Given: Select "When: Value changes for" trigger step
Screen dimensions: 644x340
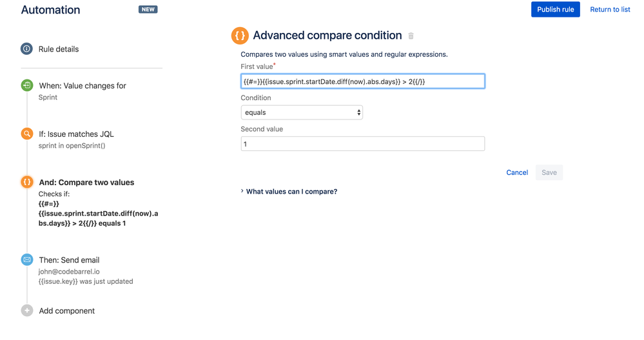Looking at the screenshot, I should pos(83,86).
